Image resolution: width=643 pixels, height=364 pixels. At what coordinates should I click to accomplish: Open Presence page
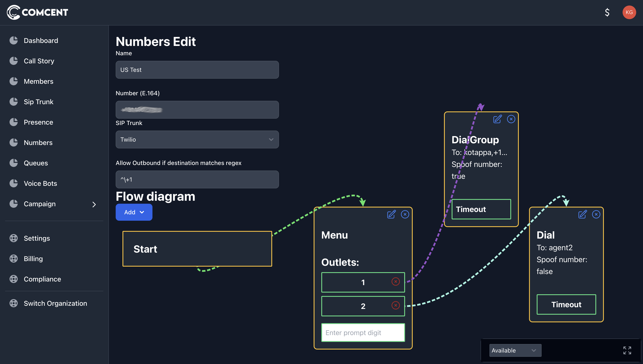click(x=38, y=122)
